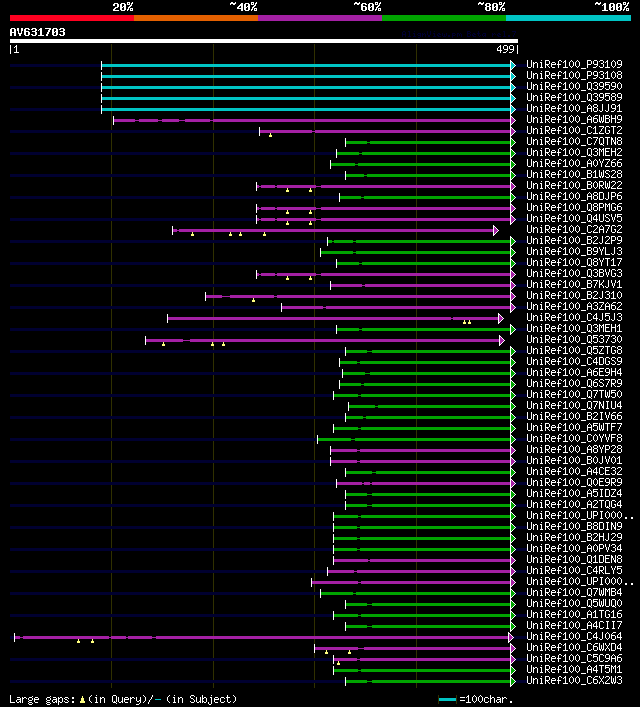The image size is (640, 707).
Task: Open the UniRef100_A8JJ91 entry
Action: pyautogui.click(x=574, y=108)
